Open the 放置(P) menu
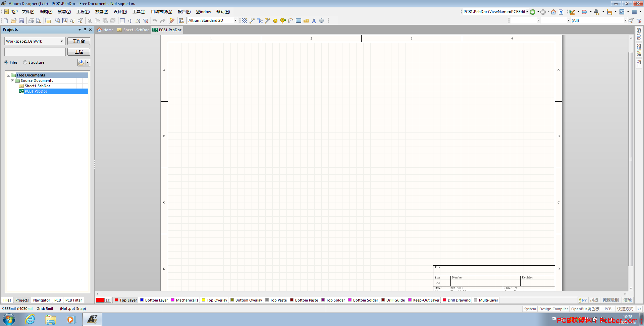This screenshot has height=326, width=644. 102,12
